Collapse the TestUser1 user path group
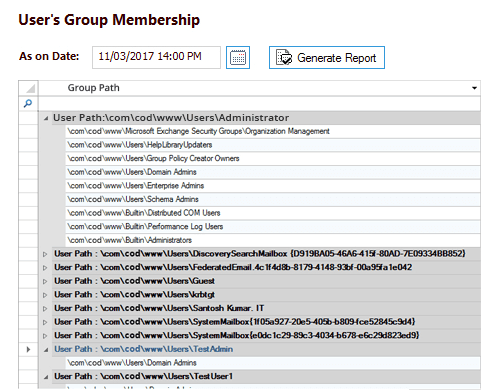Viewport: 500px width, 390px height. (46, 377)
